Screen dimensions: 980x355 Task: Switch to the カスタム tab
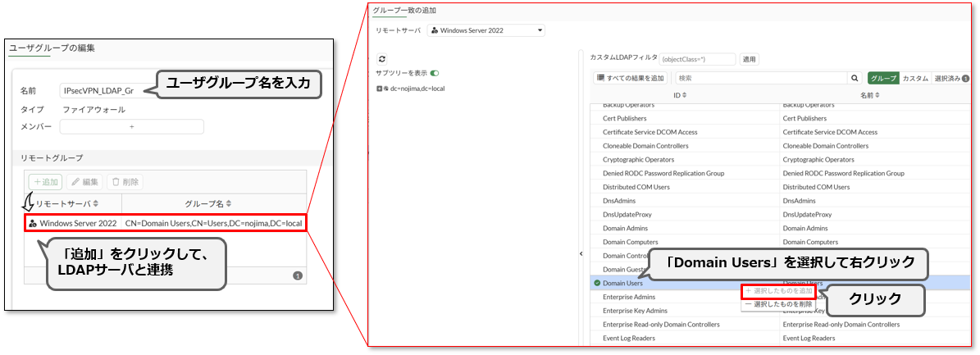pyautogui.click(x=914, y=78)
